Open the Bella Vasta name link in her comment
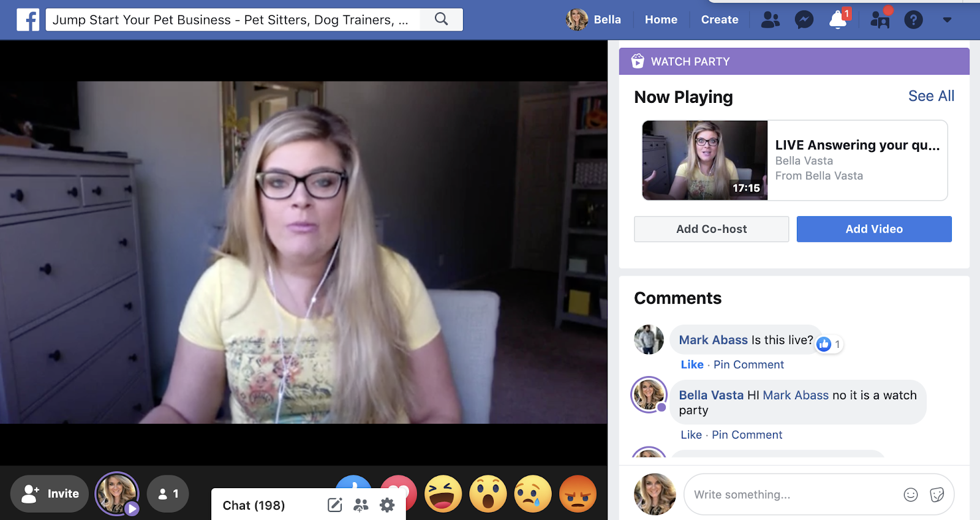This screenshot has width=980, height=520. point(711,395)
